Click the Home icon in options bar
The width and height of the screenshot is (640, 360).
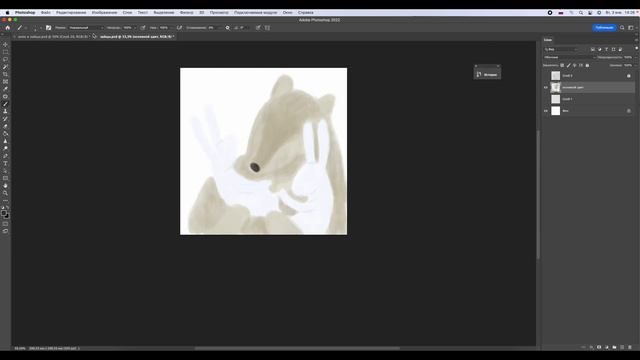[x=7, y=28]
